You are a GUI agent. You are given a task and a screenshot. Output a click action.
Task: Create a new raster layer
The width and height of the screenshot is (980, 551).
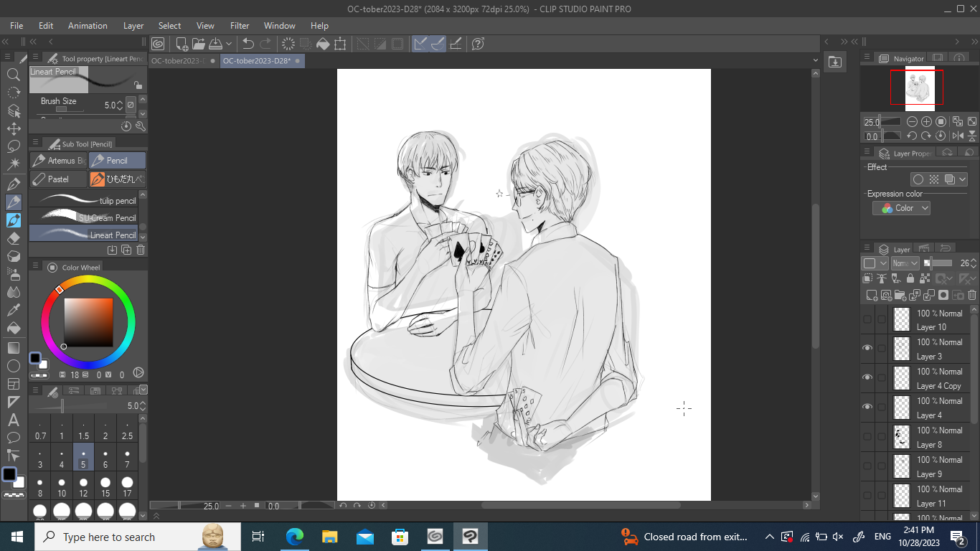click(x=872, y=295)
